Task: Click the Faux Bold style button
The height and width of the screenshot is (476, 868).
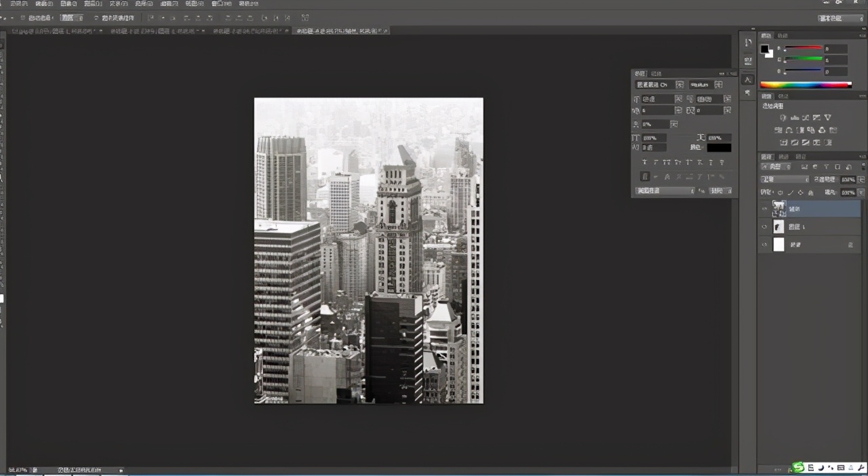Action: 645,161
